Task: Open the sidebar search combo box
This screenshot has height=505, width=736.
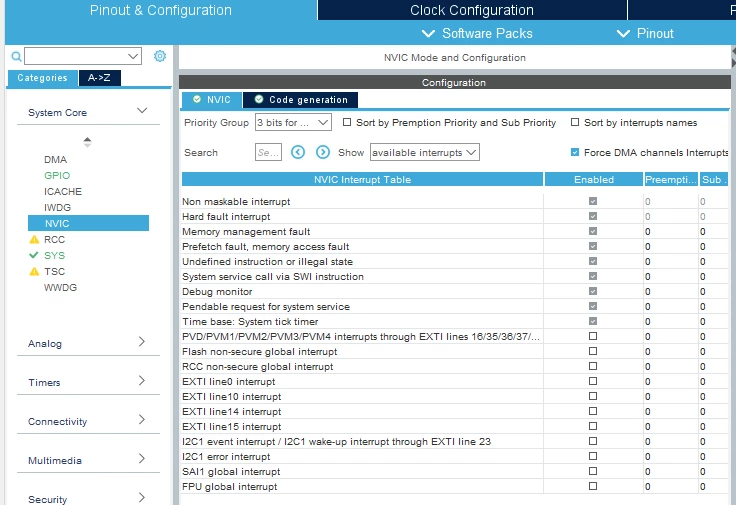Action: tap(83, 56)
